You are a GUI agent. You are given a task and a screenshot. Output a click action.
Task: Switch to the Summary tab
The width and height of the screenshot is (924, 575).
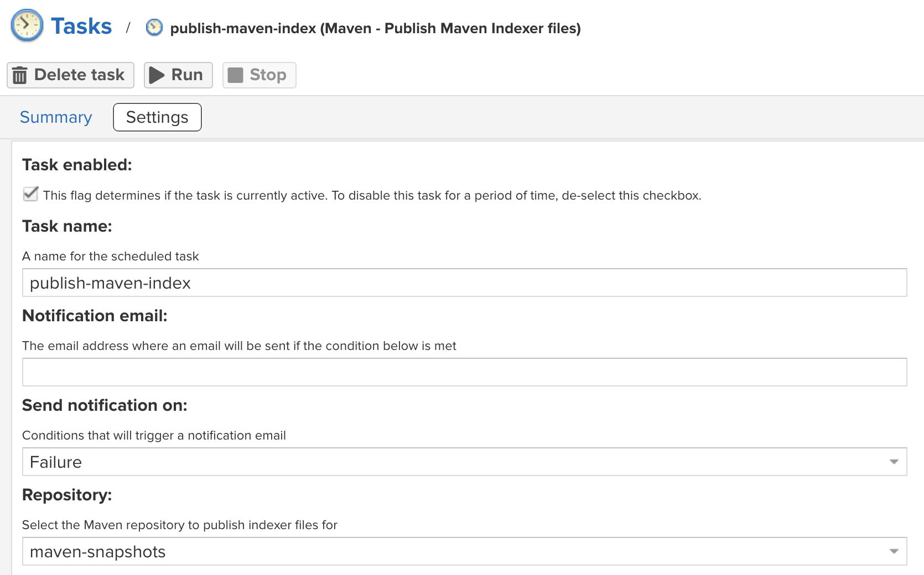click(x=56, y=117)
